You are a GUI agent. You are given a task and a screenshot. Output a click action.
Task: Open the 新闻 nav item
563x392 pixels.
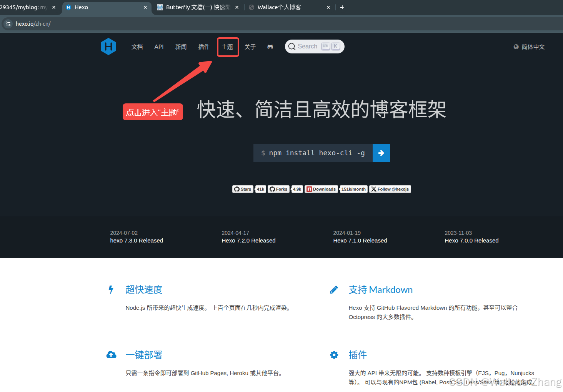click(x=181, y=47)
